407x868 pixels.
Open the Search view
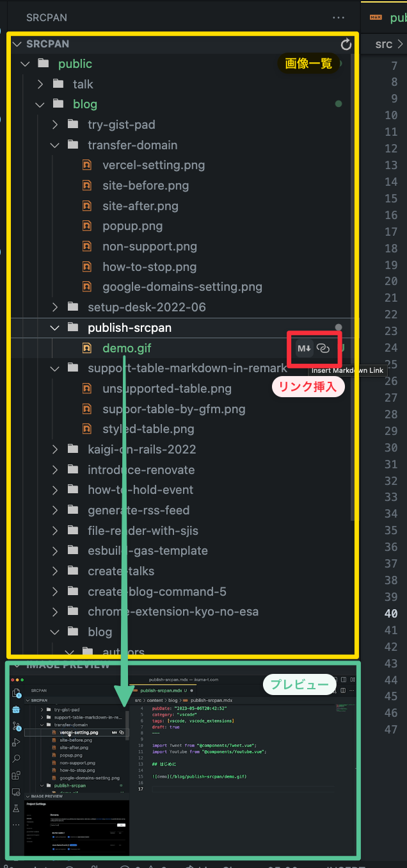(x=16, y=758)
